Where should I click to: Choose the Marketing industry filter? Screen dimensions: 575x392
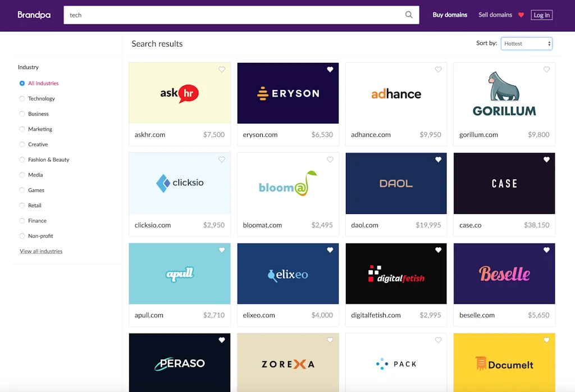[22, 129]
